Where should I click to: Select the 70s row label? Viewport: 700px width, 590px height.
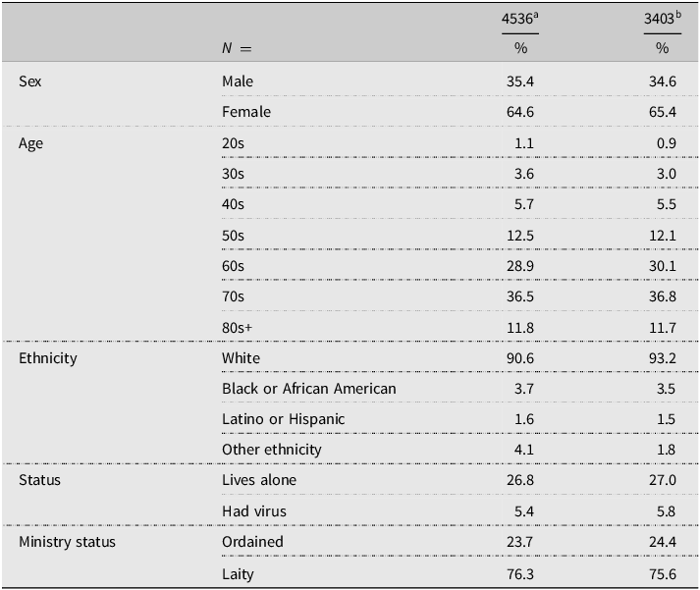tap(233, 296)
